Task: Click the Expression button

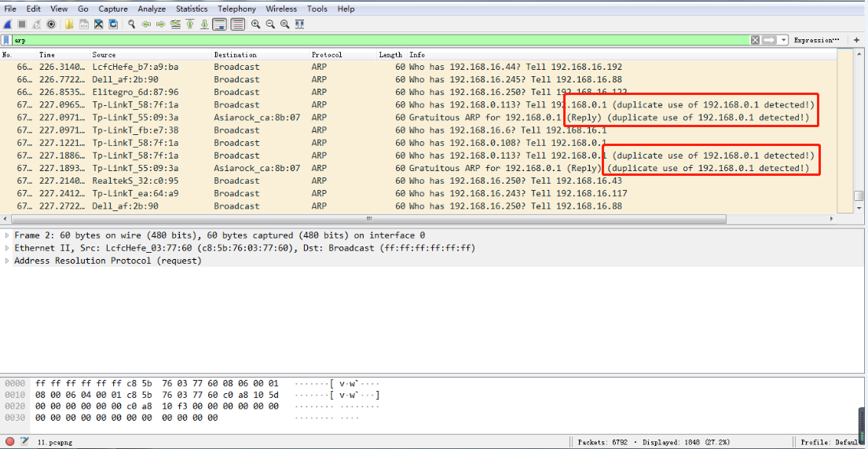Action: [x=816, y=40]
